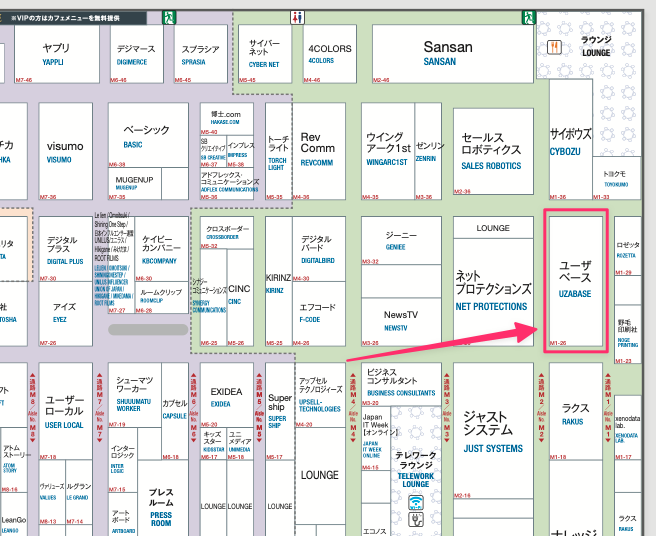656x536 pixels.
Task: Select the visumo booth
Action: click(66, 151)
